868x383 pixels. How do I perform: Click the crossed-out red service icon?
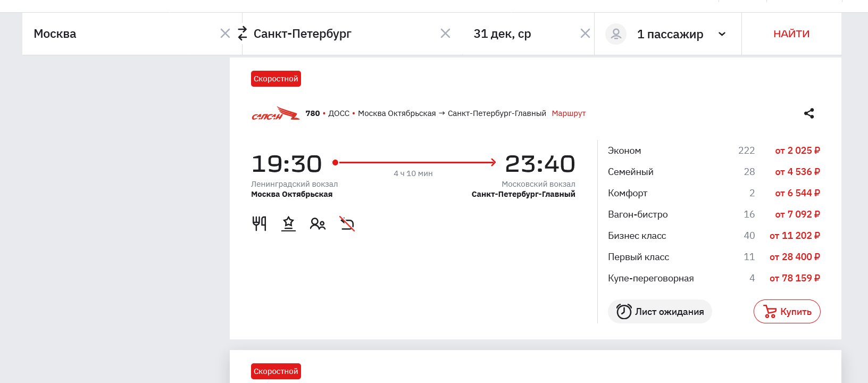pyautogui.click(x=347, y=224)
